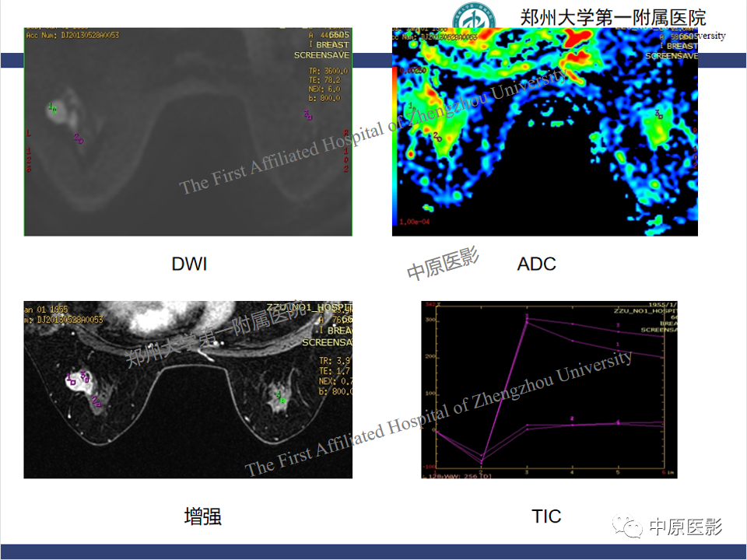Click green ROI marker 4 on enhanced image
Screen dimensions: 747x560
281,397
